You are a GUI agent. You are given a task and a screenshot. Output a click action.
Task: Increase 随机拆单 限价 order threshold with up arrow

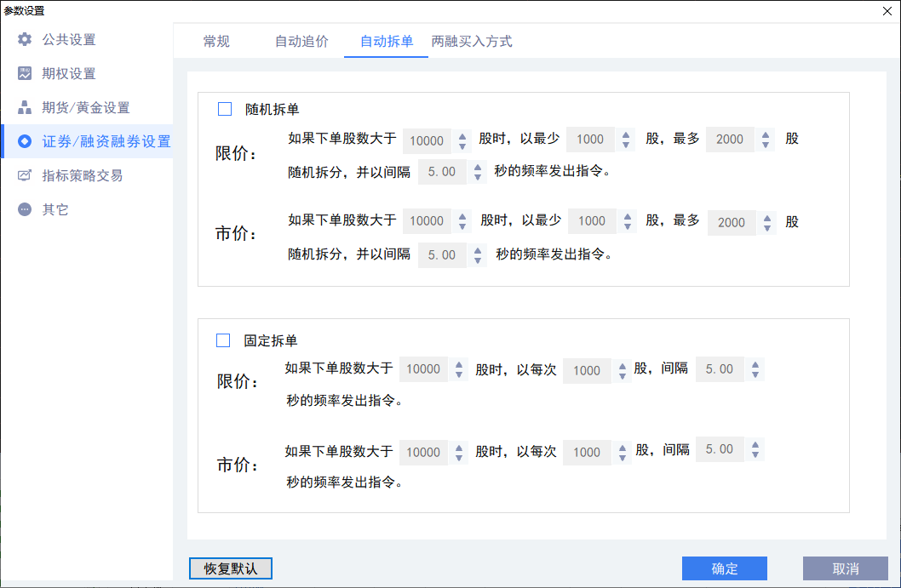coord(462,135)
